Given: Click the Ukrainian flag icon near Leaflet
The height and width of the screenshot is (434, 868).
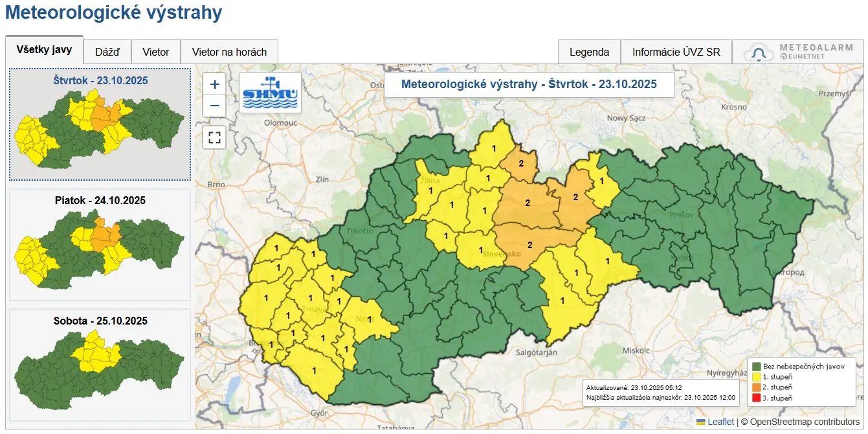Looking at the screenshot, I should (x=700, y=422).
